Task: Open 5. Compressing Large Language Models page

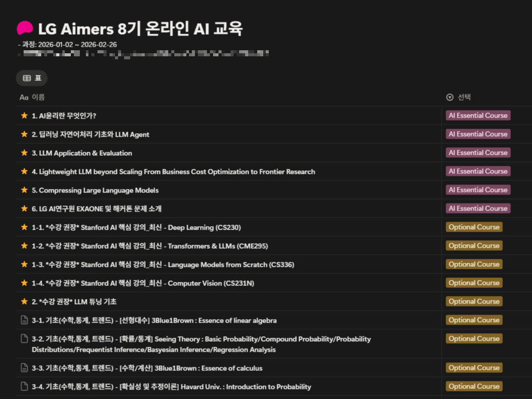Action: point(95,190)
